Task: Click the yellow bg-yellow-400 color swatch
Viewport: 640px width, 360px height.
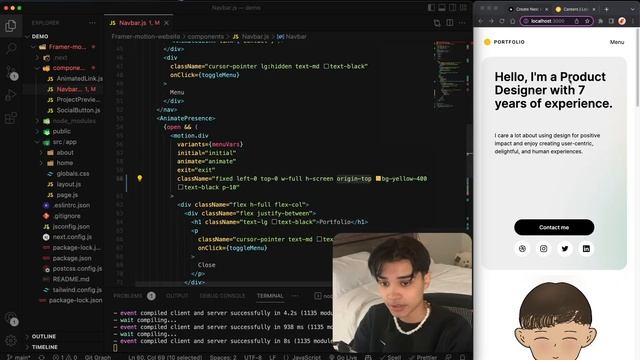Action: pyautogui.click(x=378, y=178)
